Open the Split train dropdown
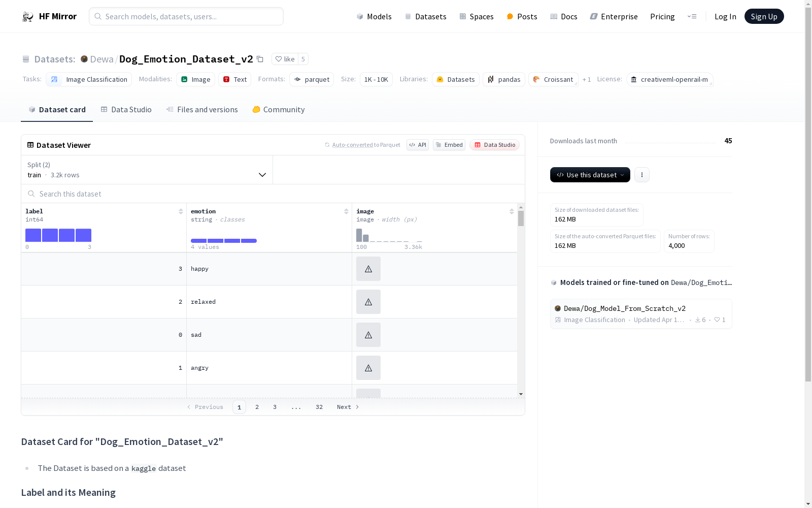 tap(147, 170)
